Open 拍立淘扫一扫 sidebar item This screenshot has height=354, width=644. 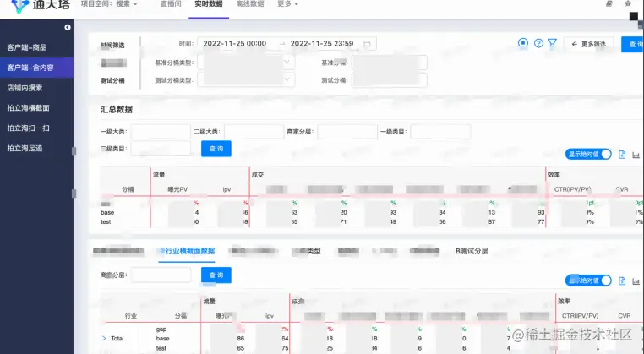click(x=36, y=128)
